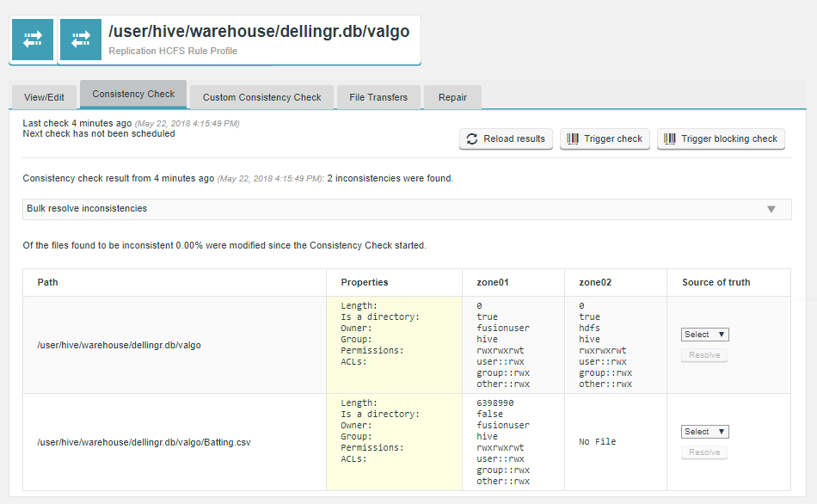Switch to the Consistency Check tab
Viewport: 817px width, 504px height.
(x=133, y=95)
